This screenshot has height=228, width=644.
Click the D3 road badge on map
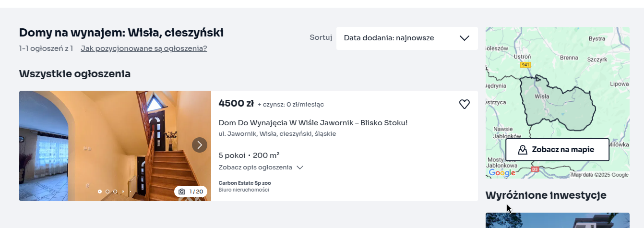click(535, 169)
